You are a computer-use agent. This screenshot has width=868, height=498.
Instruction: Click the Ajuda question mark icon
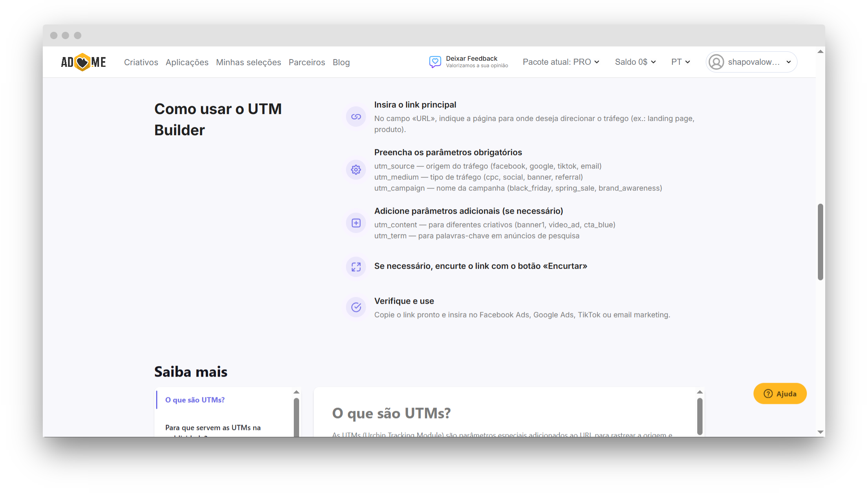point(768,393)
